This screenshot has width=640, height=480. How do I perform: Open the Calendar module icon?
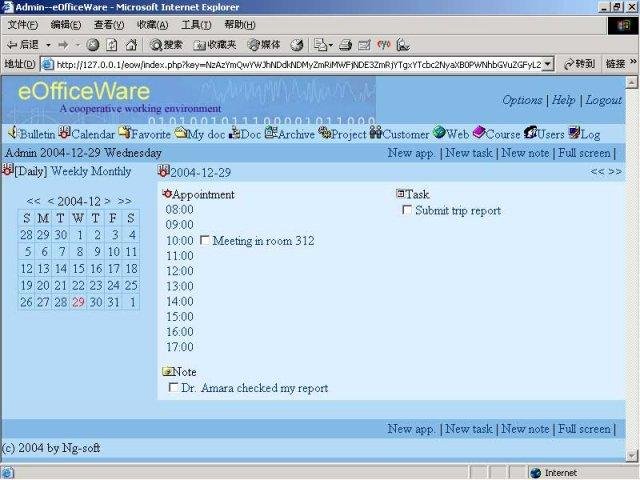point(64,132)
